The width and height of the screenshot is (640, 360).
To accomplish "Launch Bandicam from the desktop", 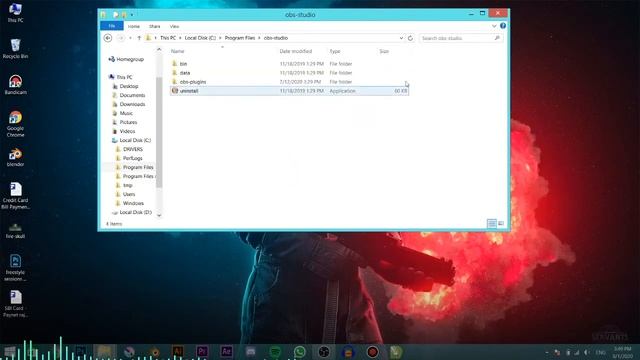I will pos(16,84).
